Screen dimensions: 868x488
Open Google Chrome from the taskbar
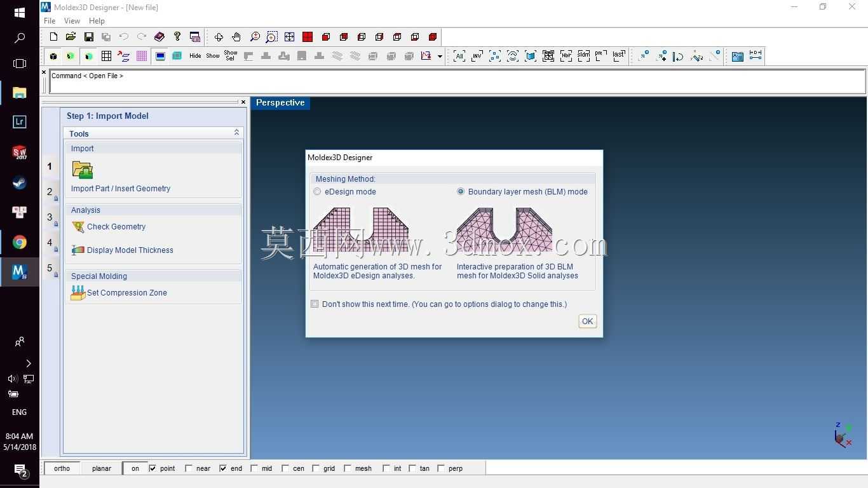tap(20, 242)
